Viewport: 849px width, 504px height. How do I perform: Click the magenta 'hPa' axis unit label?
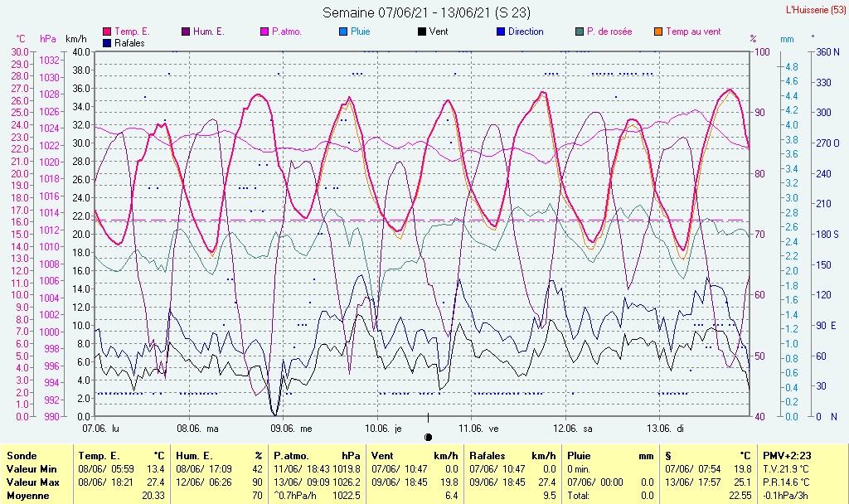point(48,39)
